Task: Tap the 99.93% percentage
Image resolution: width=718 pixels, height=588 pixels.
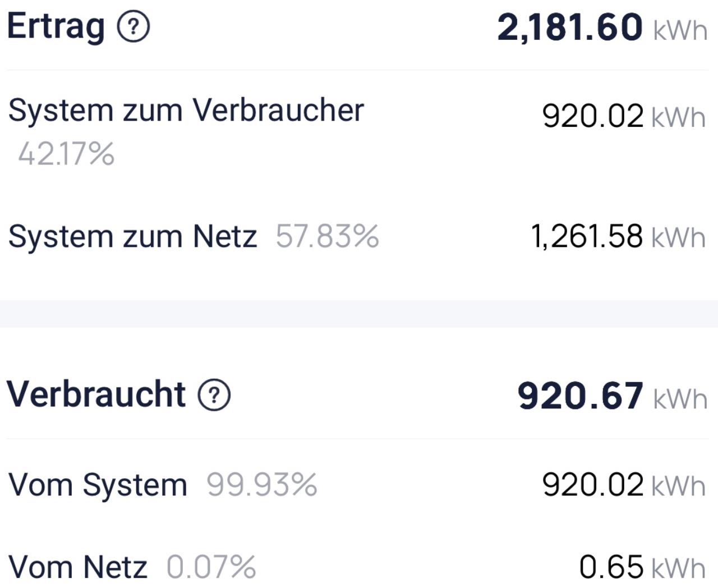Action: (x=261, y=485)
